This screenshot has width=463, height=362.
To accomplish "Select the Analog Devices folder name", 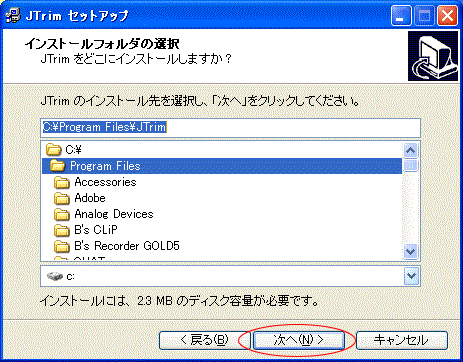I will (x=114, y=214).
